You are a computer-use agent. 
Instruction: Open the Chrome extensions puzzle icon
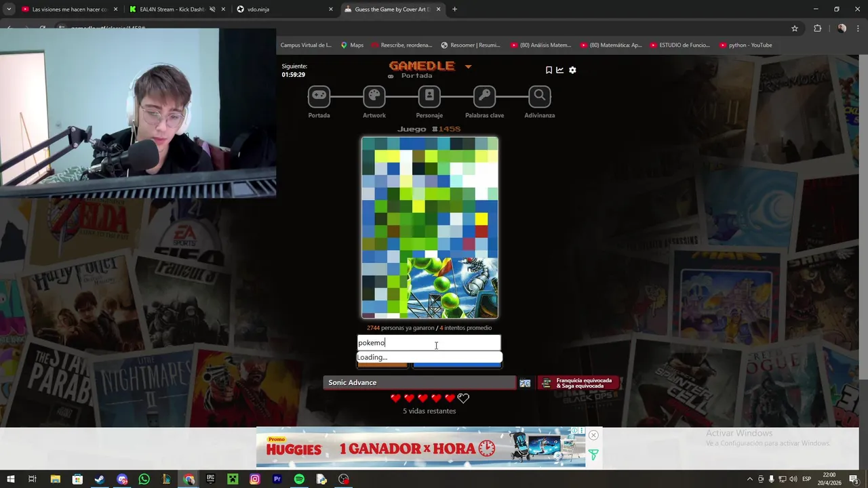tap(817, 28)
